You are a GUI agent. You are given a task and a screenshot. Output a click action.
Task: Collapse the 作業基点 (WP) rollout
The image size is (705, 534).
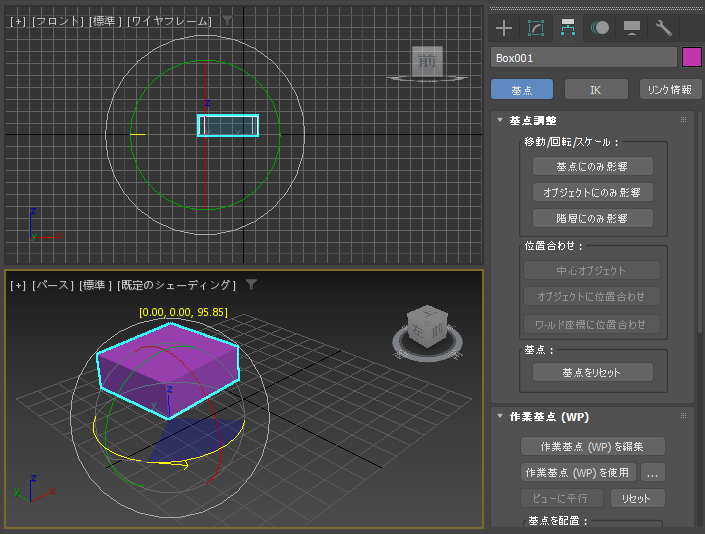pyautogui.click(x=500, y=416)
